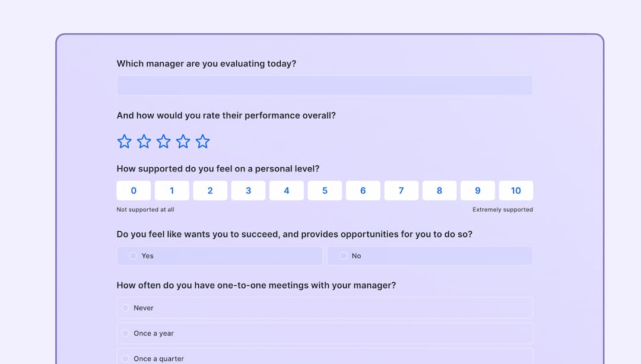Viewport: 641px width, 364px height.
Task: Click the second star icon
Action: [x=144, y=141]
